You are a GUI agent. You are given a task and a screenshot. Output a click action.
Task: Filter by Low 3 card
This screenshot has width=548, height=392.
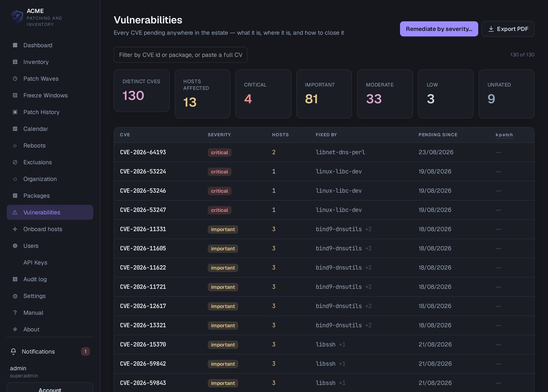pos(446,94)
